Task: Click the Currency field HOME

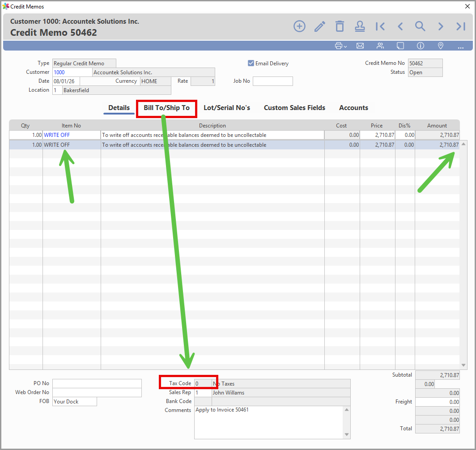Action: click(155, 81)
